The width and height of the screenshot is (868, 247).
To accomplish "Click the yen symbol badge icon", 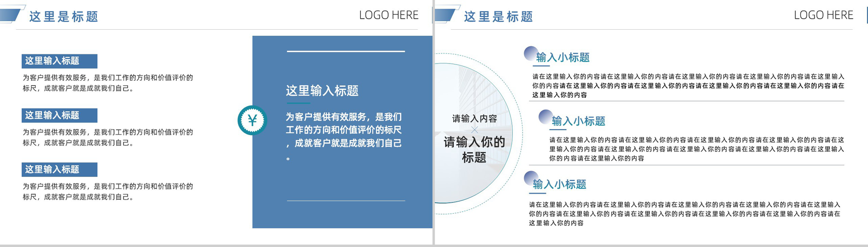I will [x=252, y=120].
